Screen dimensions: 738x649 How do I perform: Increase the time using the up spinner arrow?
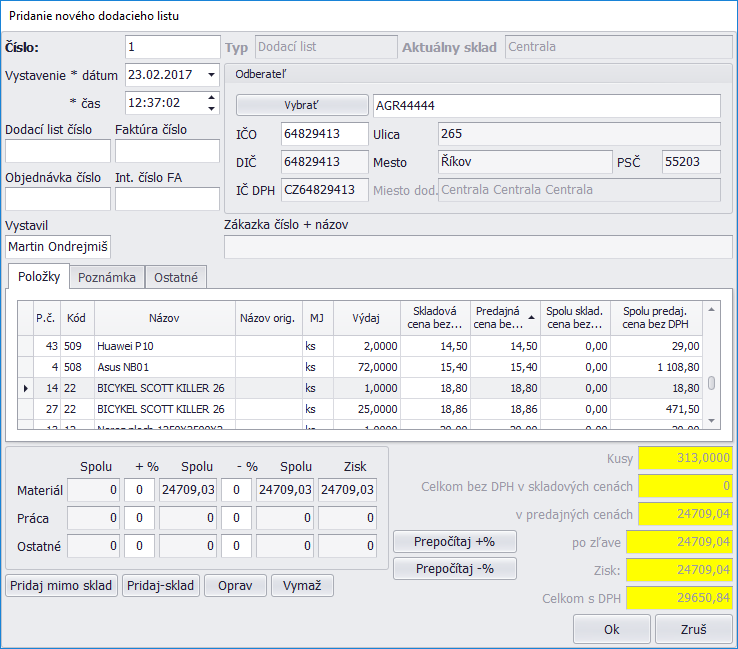click(210, 97)
